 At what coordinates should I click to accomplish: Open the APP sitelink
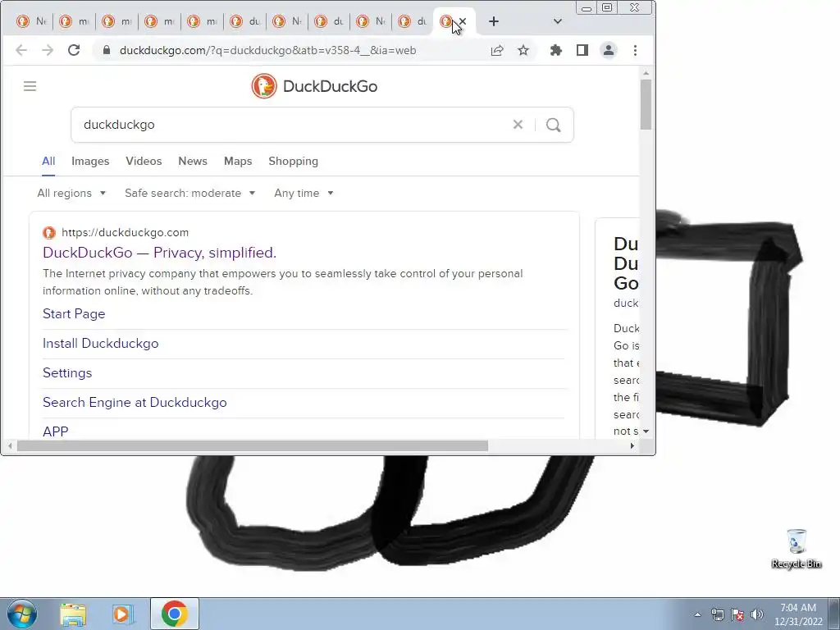[56, 431]
